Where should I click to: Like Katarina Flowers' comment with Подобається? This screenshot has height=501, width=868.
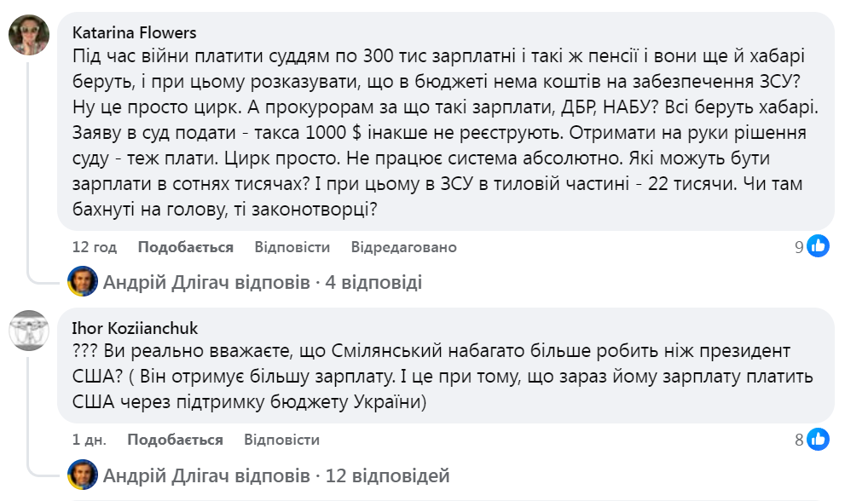click(x=185, y=247)
